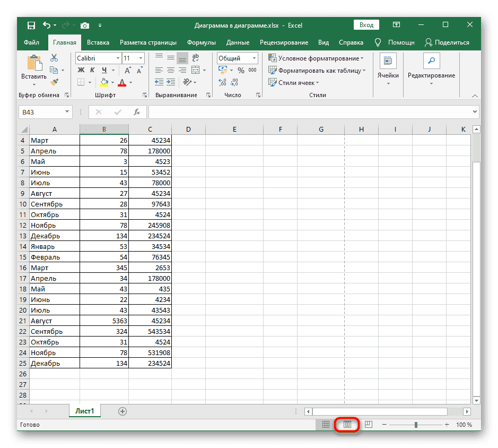Click the Name Box showing B43
This screenshot has width=498, height=448.
pos(46,112)
